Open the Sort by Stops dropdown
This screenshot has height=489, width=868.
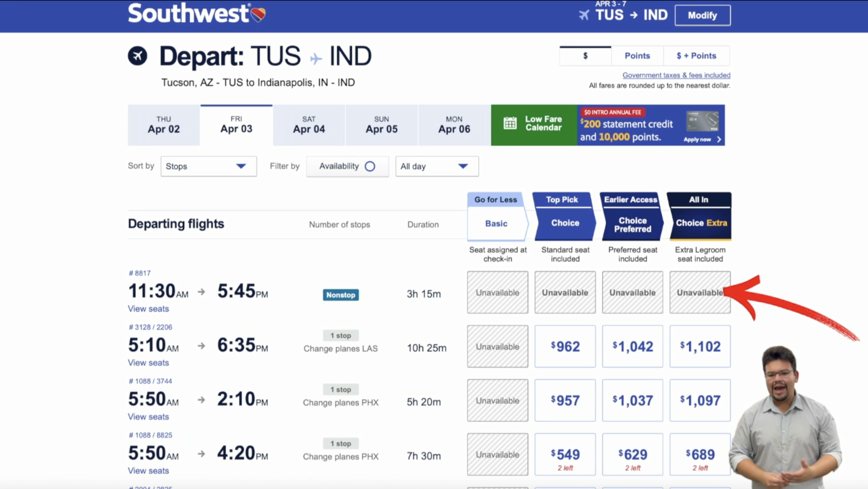(209, 166)
